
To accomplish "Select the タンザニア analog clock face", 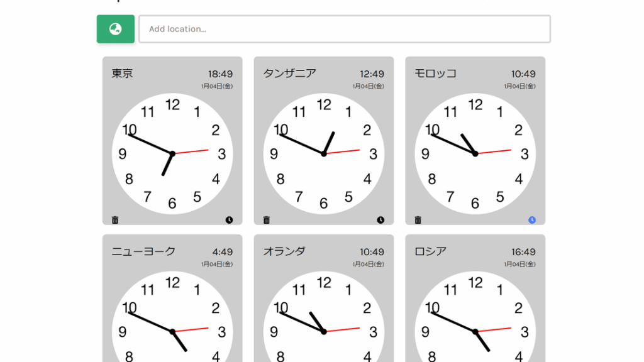I will click(324, 153).
